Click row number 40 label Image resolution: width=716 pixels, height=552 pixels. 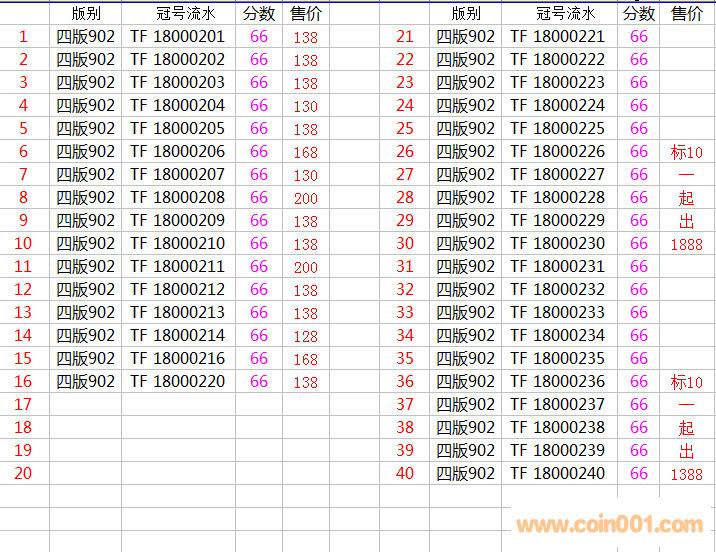405,474
